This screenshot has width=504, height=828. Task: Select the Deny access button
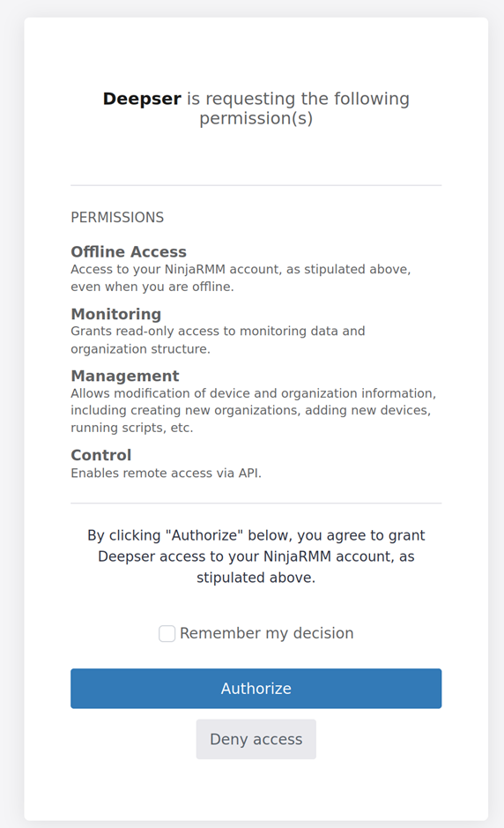point(256,739)
